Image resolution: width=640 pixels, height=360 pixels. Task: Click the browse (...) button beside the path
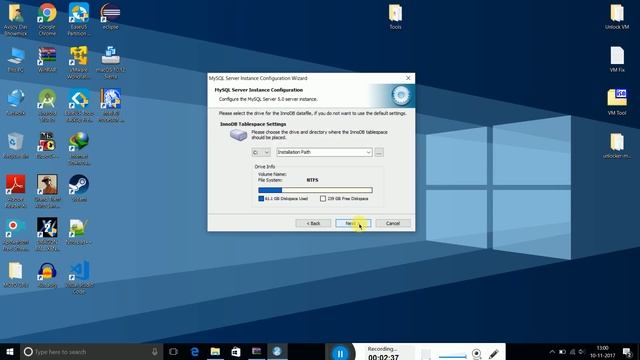pos(379,152)
